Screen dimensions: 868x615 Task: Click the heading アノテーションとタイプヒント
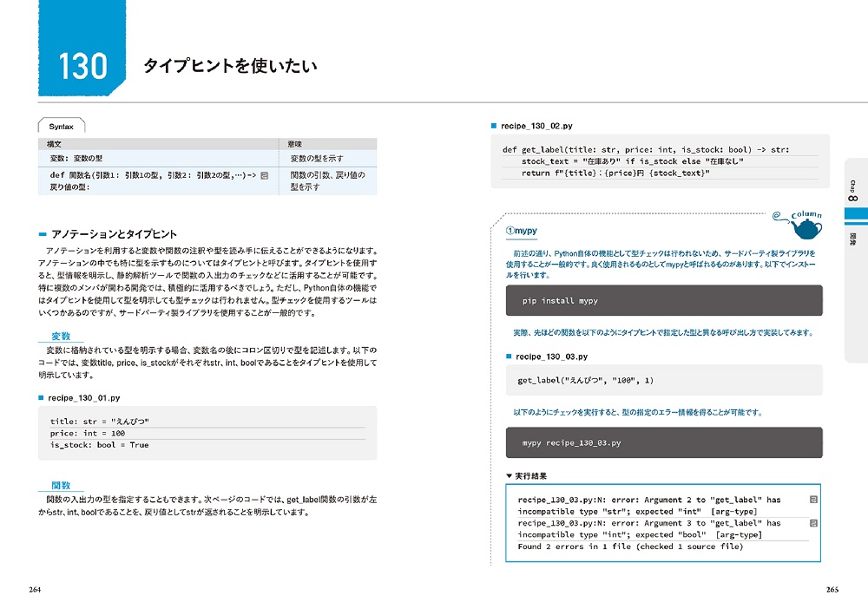click(114, 234)
